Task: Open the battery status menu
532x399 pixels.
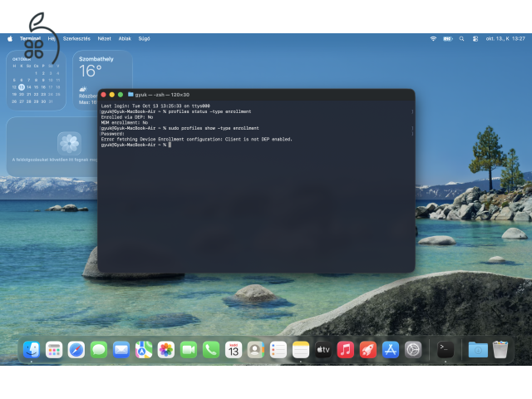Action: point(448,39)
